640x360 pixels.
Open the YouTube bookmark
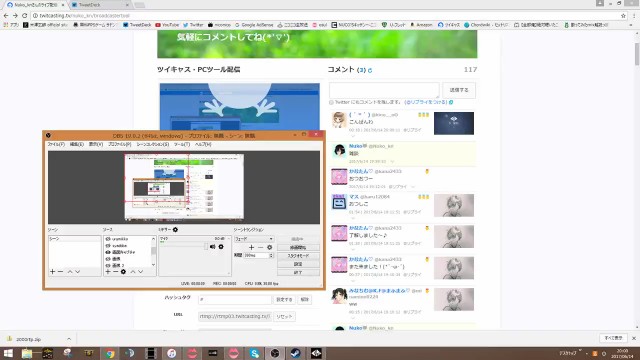tap(167, 25)
